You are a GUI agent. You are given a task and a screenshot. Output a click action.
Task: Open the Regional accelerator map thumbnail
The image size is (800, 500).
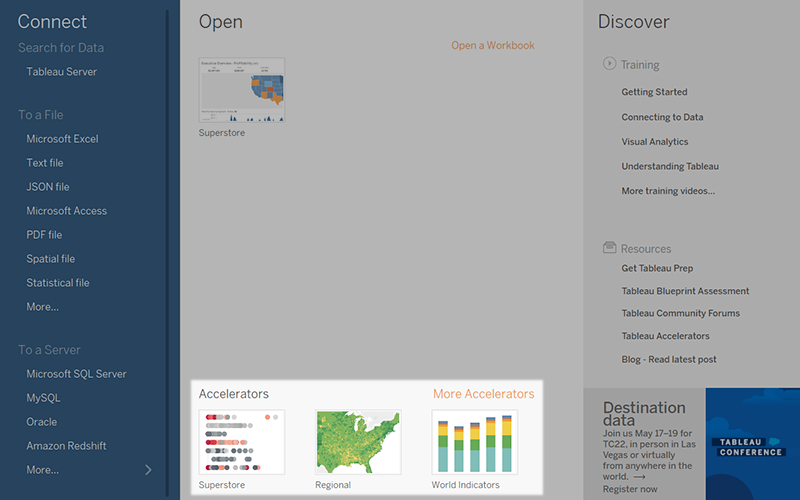click(358, 442)
